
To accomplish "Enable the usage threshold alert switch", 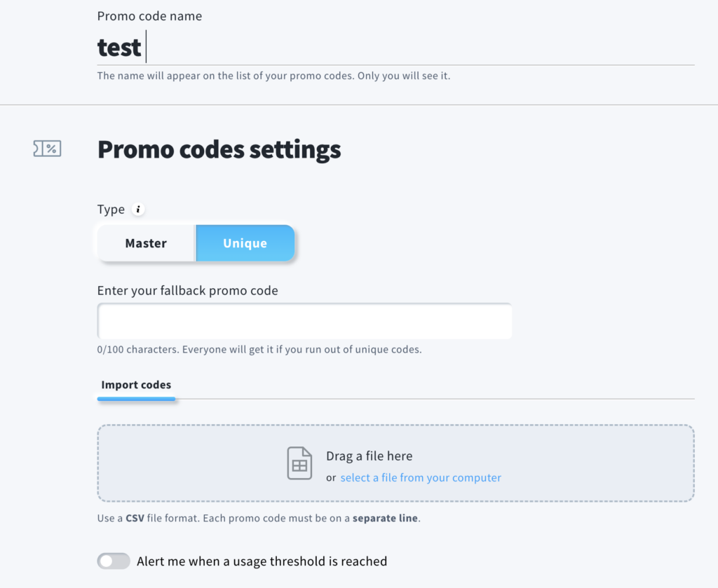I will [x=114, y=561].
